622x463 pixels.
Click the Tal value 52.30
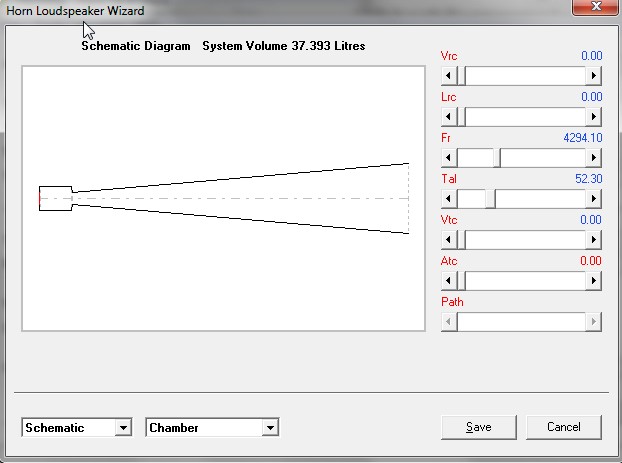click(x=589, y=179)
